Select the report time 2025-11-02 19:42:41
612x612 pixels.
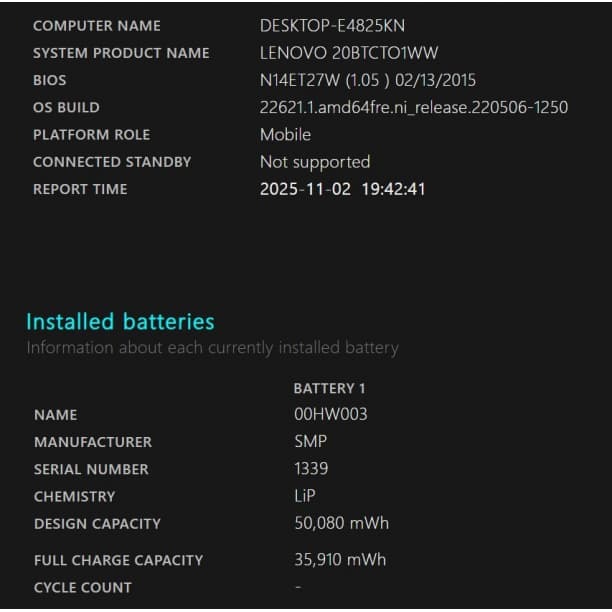342,188
